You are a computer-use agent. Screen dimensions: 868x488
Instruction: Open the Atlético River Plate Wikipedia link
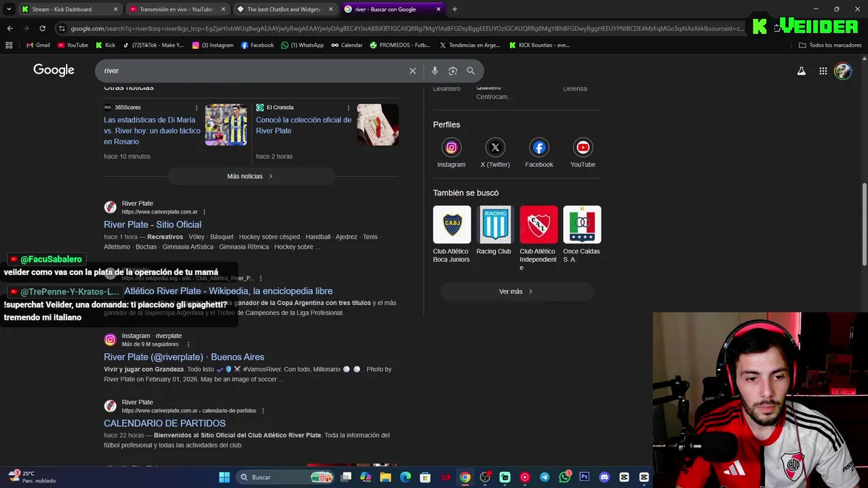(229, 291)
